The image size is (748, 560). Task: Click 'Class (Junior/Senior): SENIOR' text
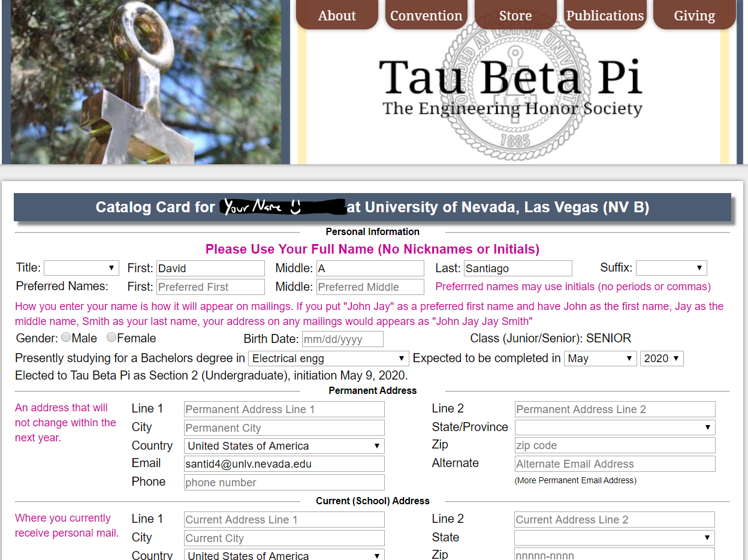(x=550, y=338)
